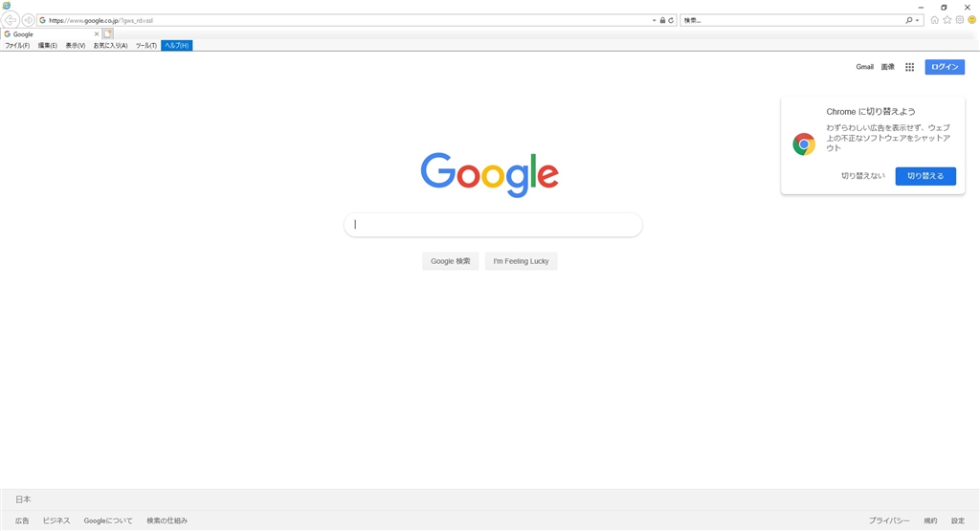Click the 切り替える button in Chrome prompt
The width and height of the screenshot is (980, 531).
pos(925,176)
